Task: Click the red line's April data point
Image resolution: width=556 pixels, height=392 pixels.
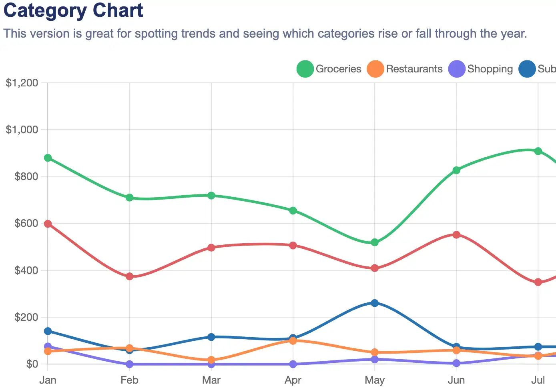Action: [293, 245]
